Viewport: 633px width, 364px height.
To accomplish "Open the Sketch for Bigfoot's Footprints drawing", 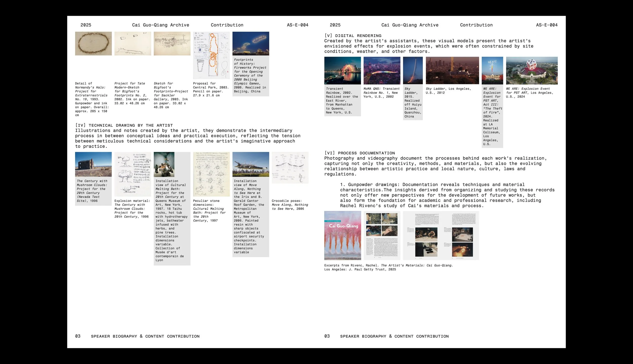I will 172,43.
